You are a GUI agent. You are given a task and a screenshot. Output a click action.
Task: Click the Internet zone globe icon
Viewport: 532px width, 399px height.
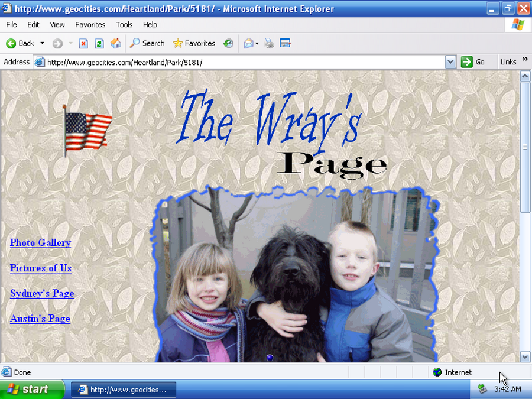[437, 372]
